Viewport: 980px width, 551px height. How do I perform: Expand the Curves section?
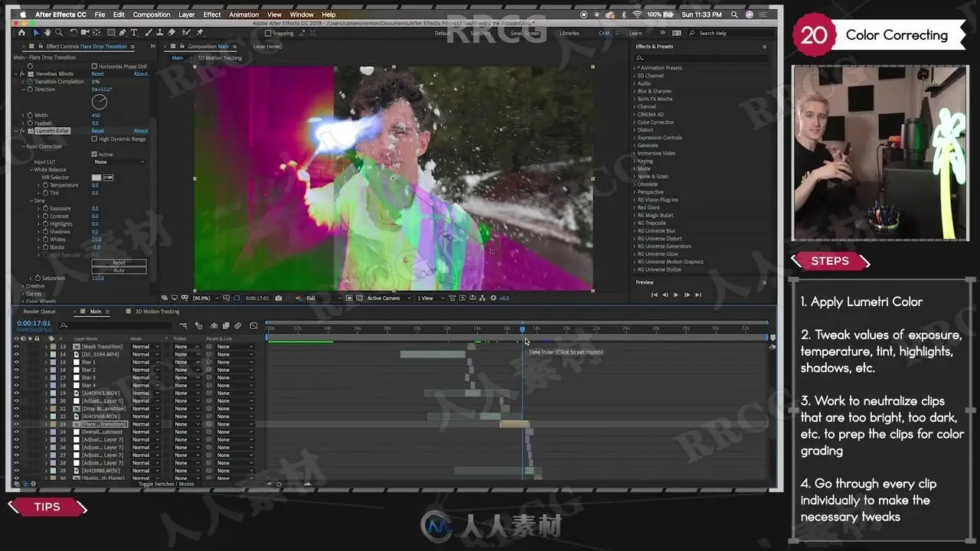pyautogui.click(x=23, y=294)
